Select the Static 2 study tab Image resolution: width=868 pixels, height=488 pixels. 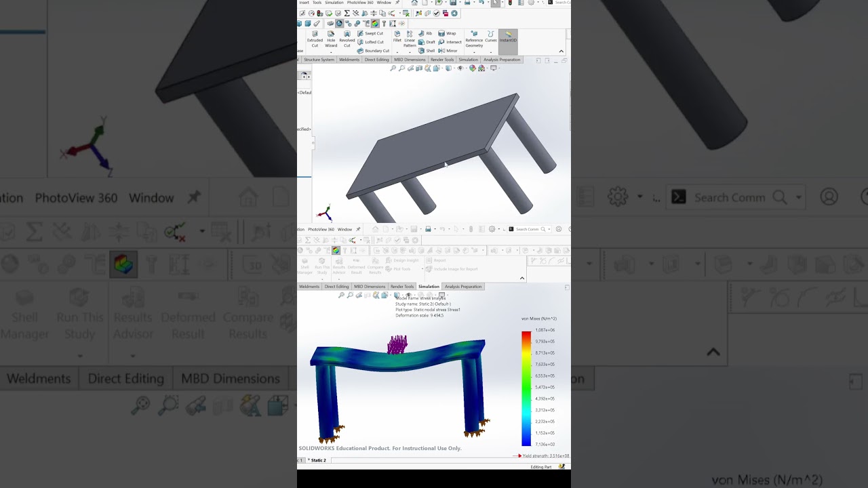click(317, 460)
